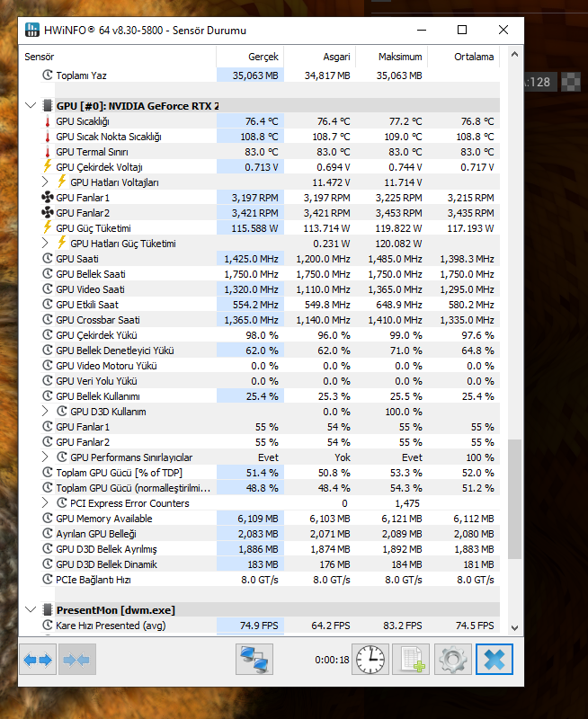
Task: Click clock icon beside GPU Çekirdek Yükü
Action: [48, 335]
